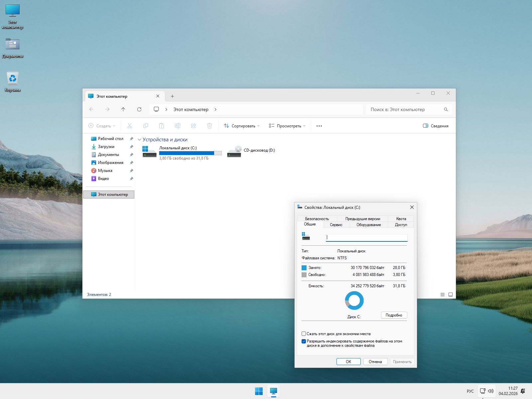Viewport: 532px width, 399px height.
Task: Switch to the Безопасность tab
Action: pyautogui.click(x=317, y=219)
